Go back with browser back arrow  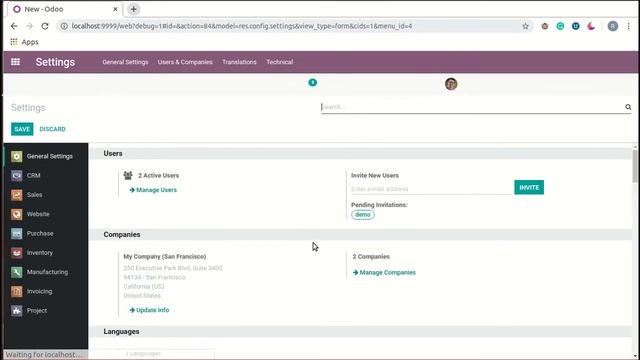point(14,26)
